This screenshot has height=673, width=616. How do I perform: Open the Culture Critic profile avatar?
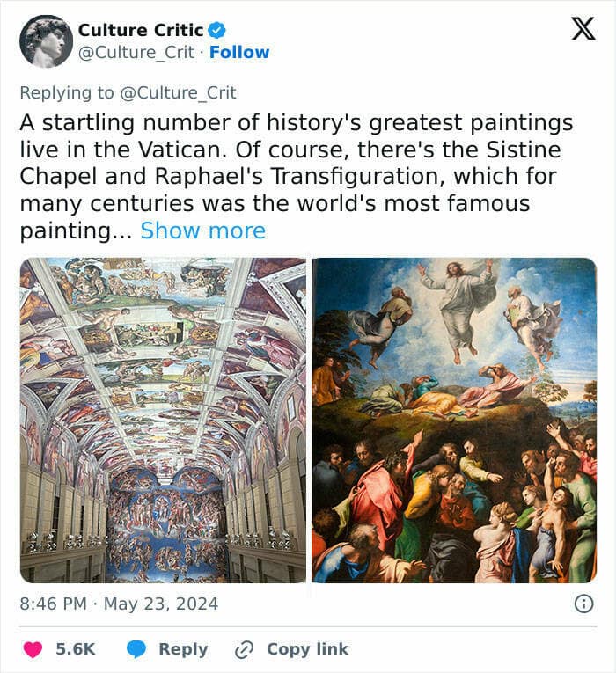tap(46, 41)
